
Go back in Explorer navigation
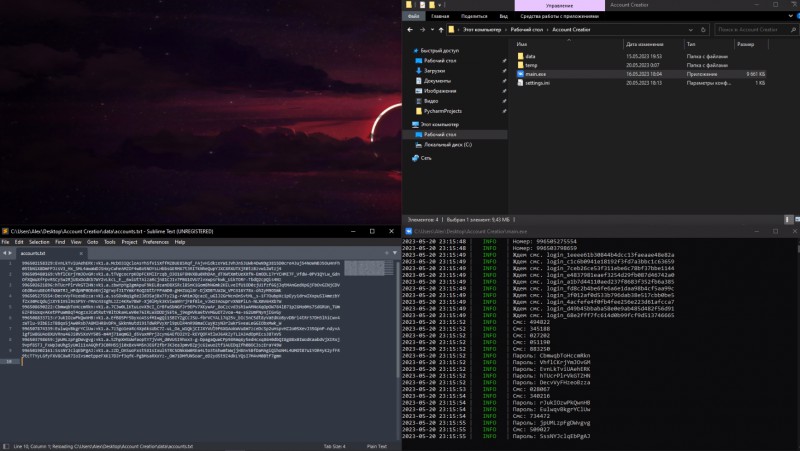[x=410, y=30]
